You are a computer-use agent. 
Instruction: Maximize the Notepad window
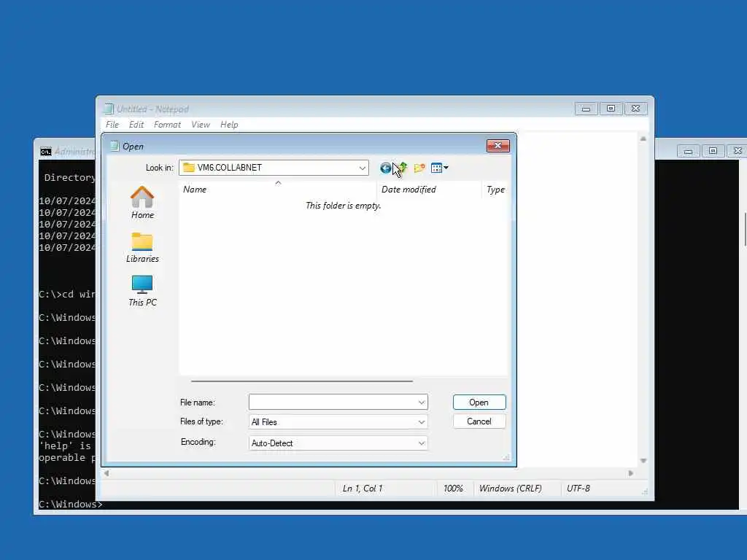[x=611, y=109]
